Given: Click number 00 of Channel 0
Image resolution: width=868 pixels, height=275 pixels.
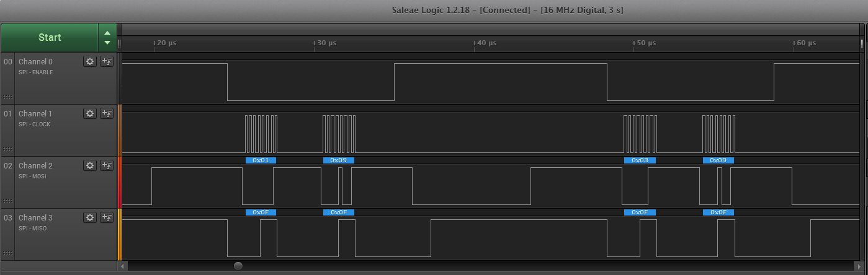Looking at the screenshot, I should [x=7, y=62].
